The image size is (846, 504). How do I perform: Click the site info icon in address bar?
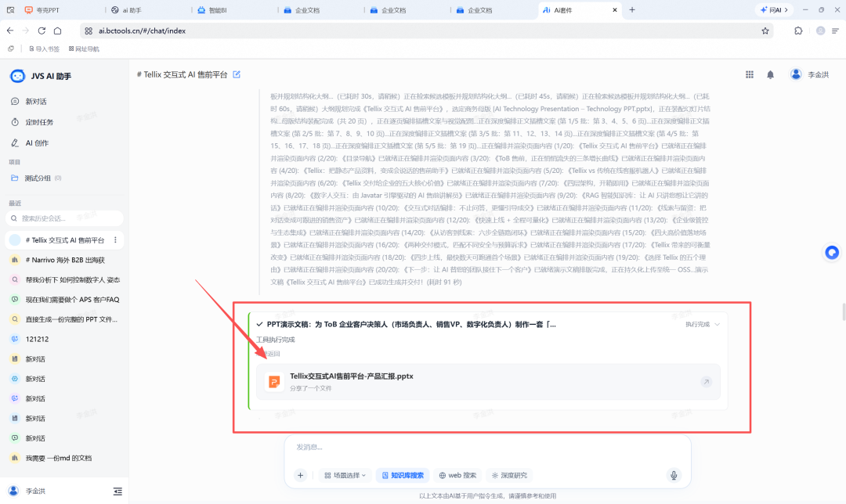(x=89, y=31)
